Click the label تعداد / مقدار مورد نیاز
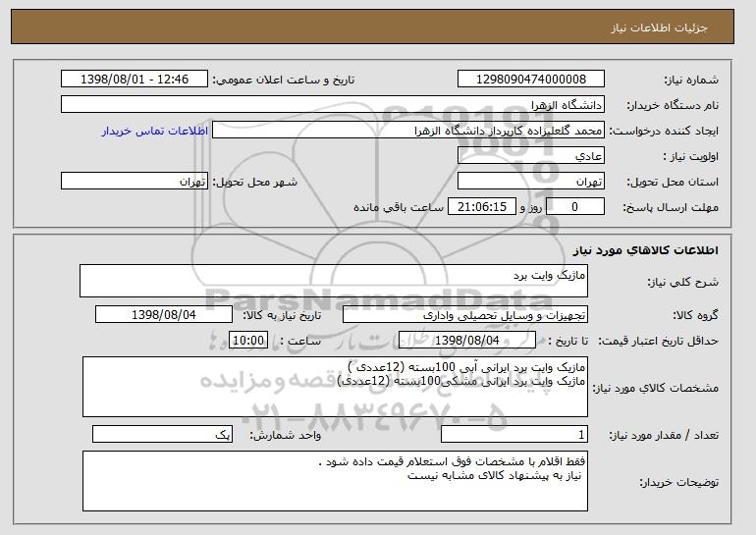Screen dimensions: 756x535 tap(664, 436)
